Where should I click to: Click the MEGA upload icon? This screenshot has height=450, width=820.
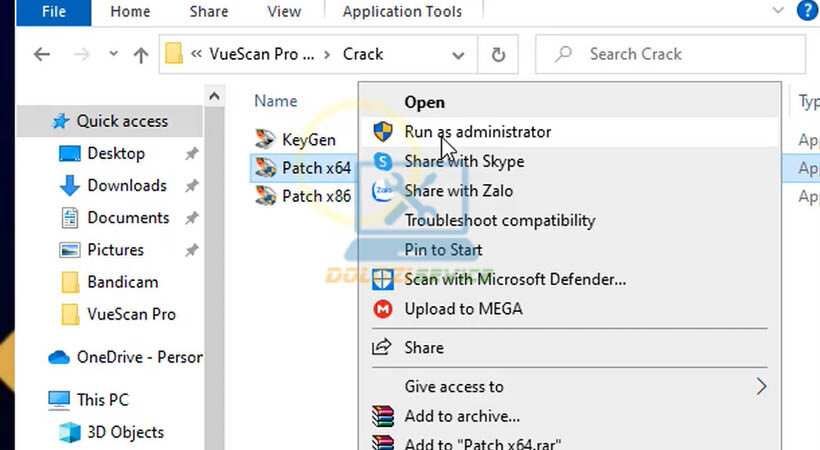pos(383,310)
